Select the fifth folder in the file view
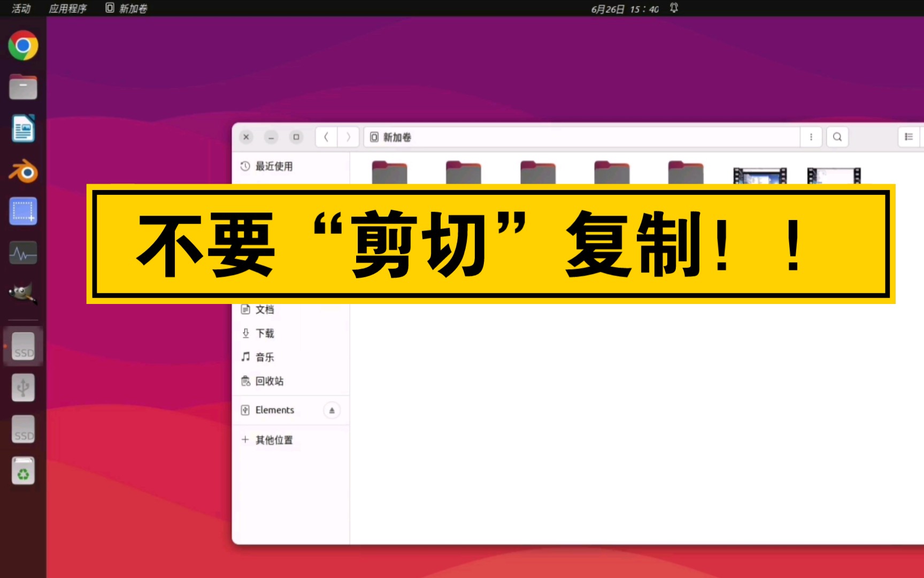 click(x=686, y=172)
